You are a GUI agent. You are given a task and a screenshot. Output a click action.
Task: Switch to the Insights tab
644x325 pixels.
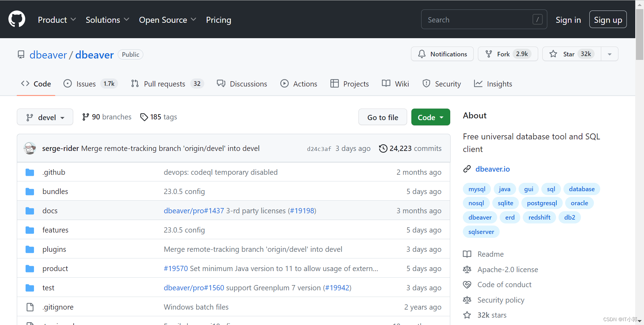point(493,84)
